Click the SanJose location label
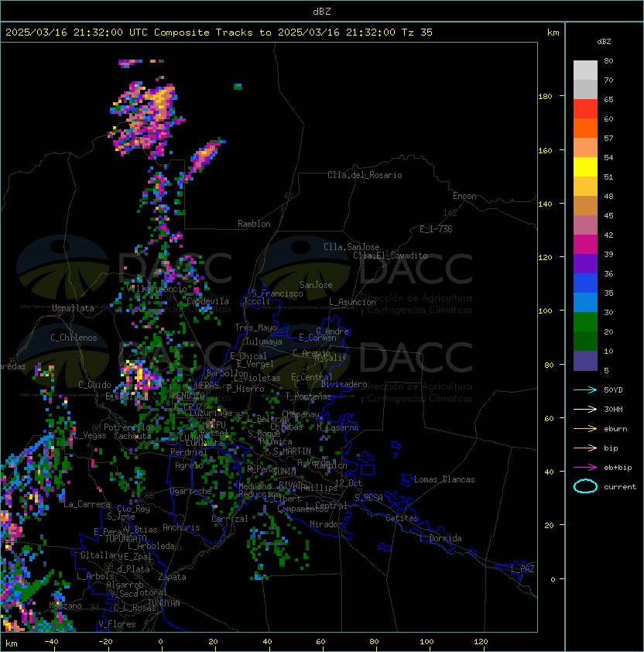Screen dimensions: 644x652 [x=316, y=285]
